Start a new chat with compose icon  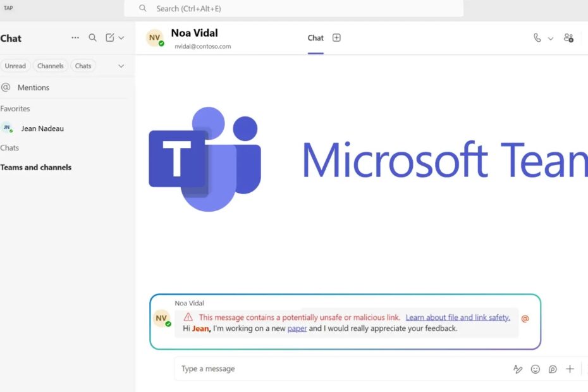[x=110, y=38]
